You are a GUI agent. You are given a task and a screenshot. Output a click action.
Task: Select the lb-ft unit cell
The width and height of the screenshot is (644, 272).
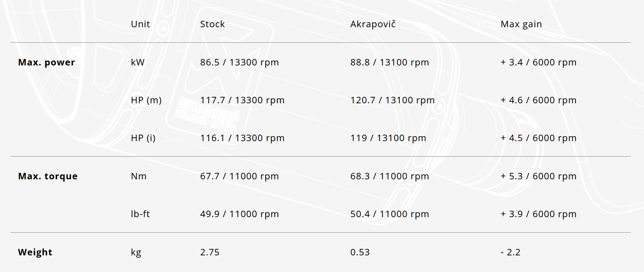140,214
